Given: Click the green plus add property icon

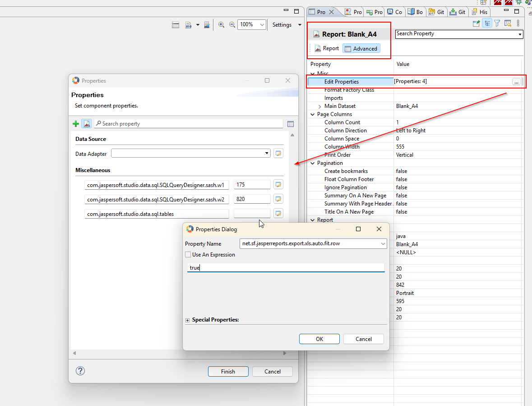Looking at the screenshot, I should pyautogui.click(x=76, y=124).
